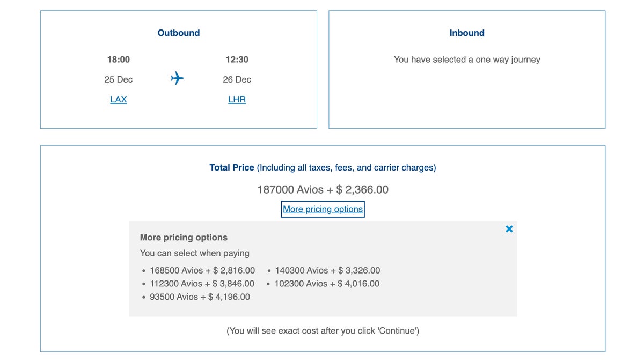
Task: Click the one way journey message
Action: click(466, 59)
